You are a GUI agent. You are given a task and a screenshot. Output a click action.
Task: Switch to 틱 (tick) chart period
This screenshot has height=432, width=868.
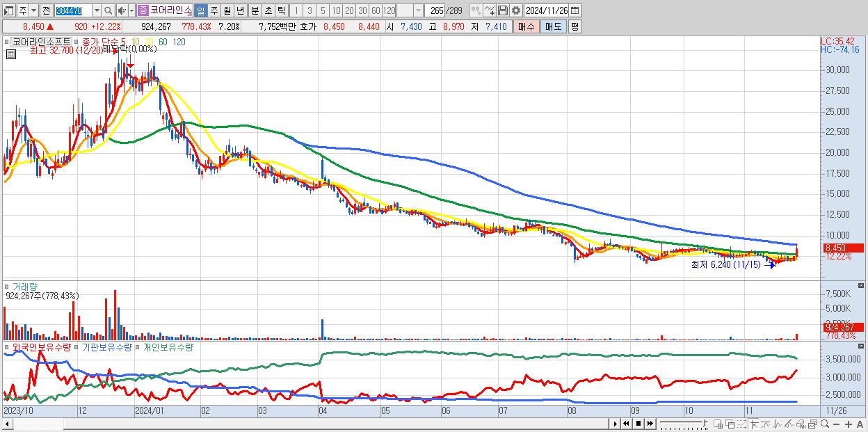pos(280,10)
